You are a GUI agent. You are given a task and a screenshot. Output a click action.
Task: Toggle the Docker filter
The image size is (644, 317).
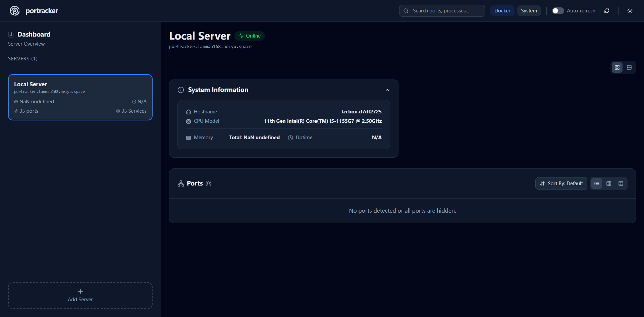[502, 11]
